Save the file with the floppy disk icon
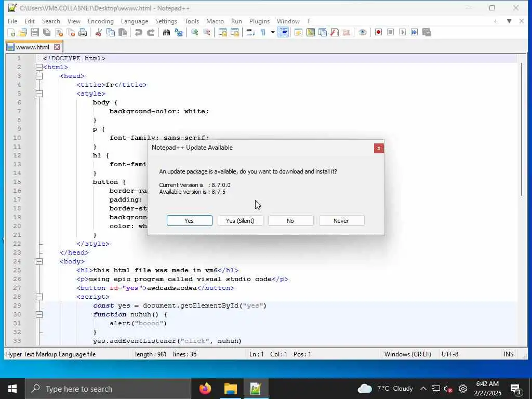Screen dimensions: 532x399 click(35, 33)
